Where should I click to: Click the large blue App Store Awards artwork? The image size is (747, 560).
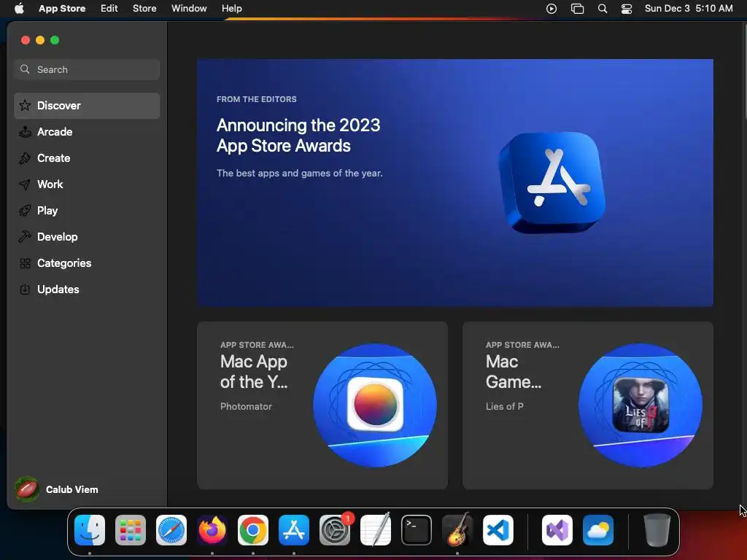tap(551, 183)
